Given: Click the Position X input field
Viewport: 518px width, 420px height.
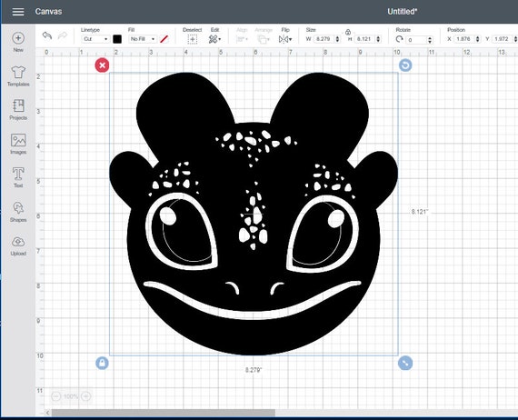Looking at the screenshot, I should 463,39.
